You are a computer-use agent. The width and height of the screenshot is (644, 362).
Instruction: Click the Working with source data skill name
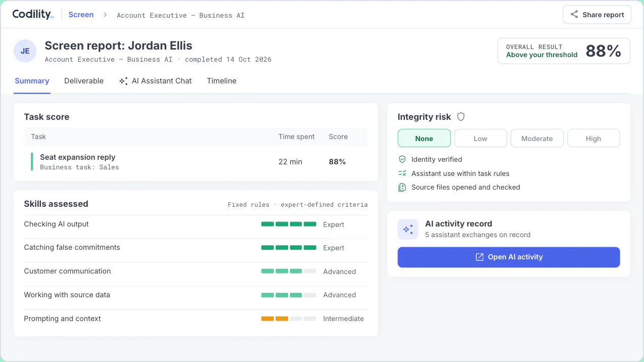[x=67, y=295]
